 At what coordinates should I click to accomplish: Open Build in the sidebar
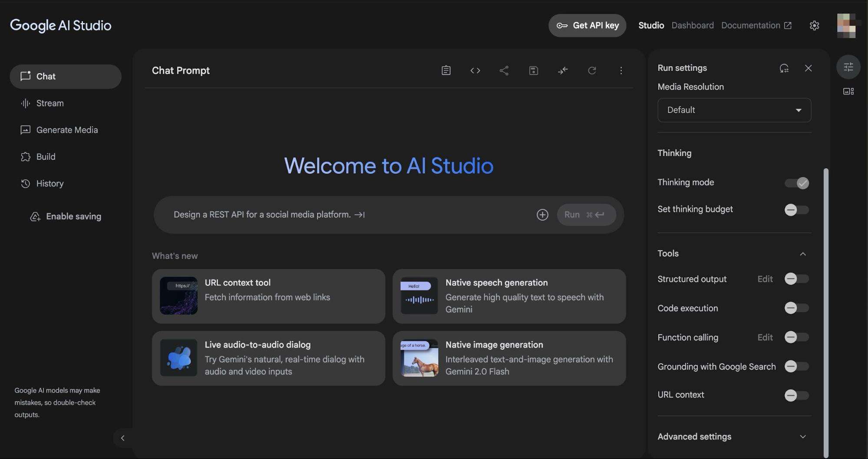pyautogui.click(x=66, y=157)
